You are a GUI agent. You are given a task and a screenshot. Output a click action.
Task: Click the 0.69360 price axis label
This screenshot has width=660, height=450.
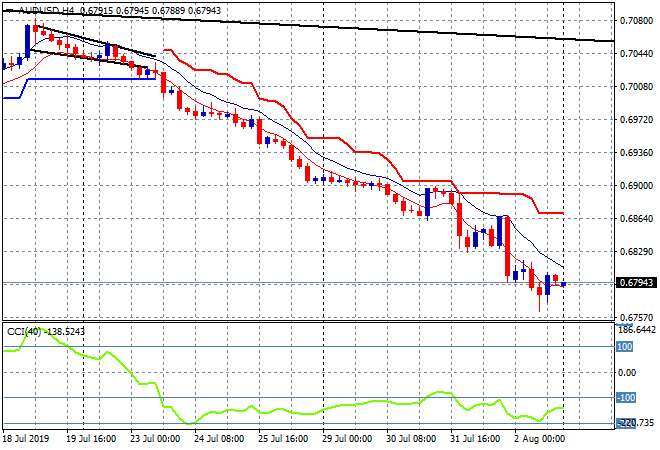(x=636, y=152)
